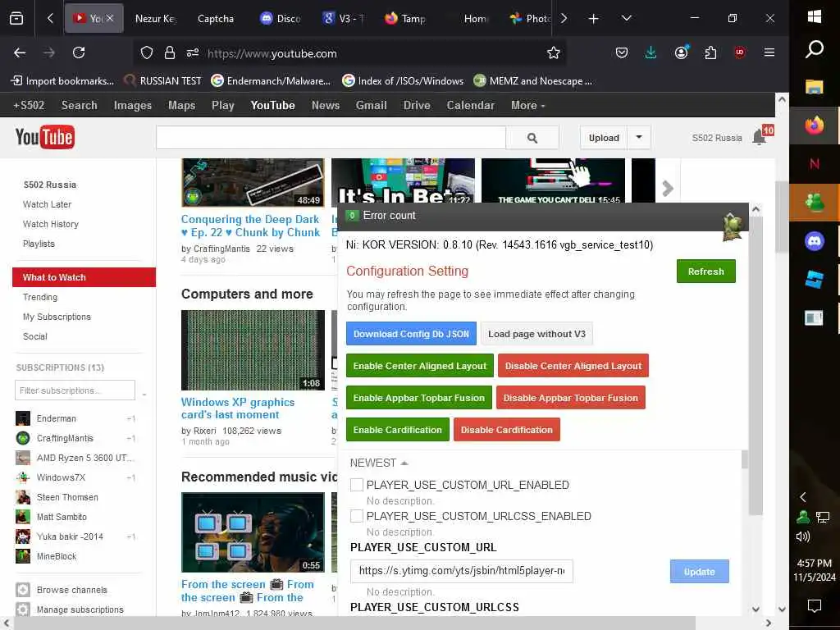Click the site padlock security icon
Image resolution: width=840 pixels, height=630 pixels.
click(x=170, y=52)
